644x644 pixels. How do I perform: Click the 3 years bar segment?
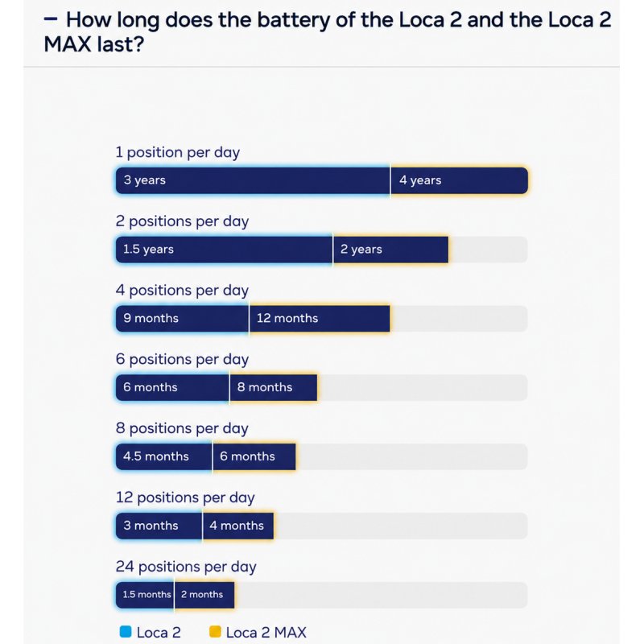(253, 180)
